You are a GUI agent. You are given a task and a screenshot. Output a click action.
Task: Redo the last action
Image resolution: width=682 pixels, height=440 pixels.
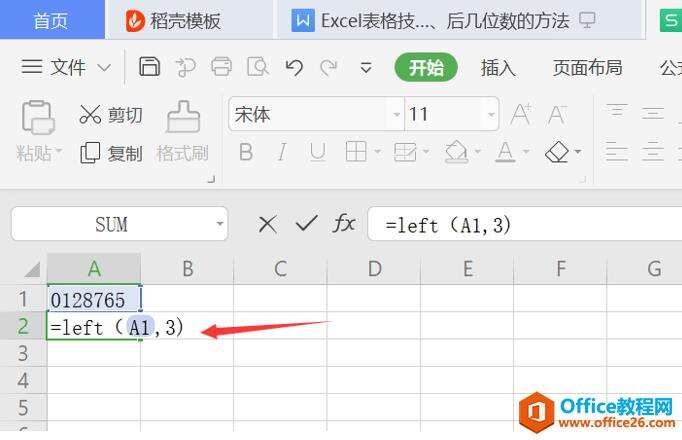(x=328, y=67)
